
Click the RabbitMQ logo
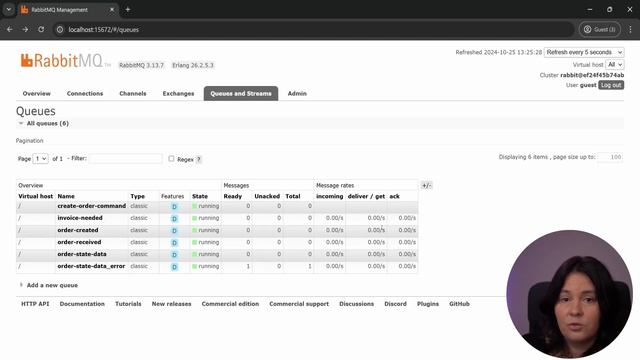tap(65, 61)
